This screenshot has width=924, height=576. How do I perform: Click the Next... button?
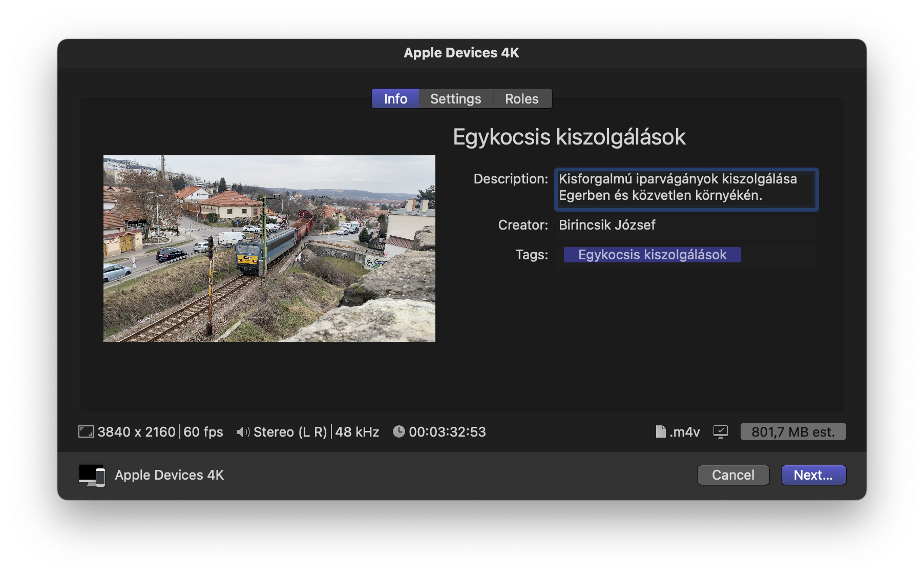(813, 475)
